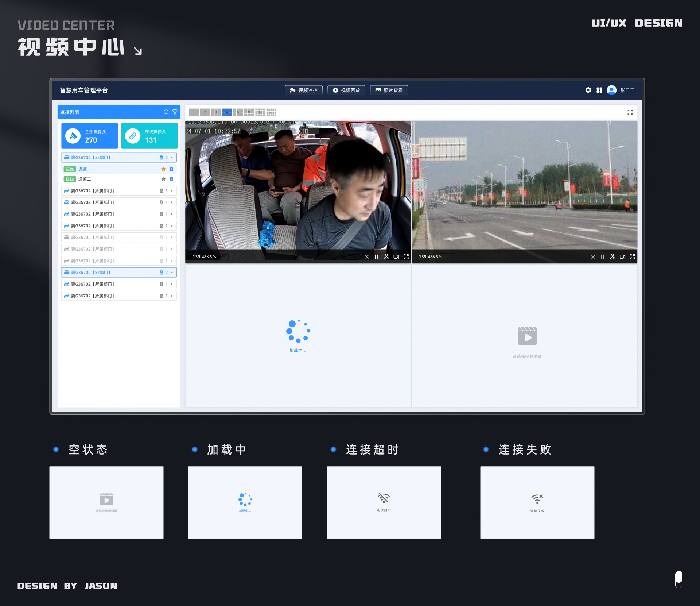Viewport: 700px width, 606px height.
Task: Expand the first 冀G36702【所属部门】list item
Action: click(171, 190)
